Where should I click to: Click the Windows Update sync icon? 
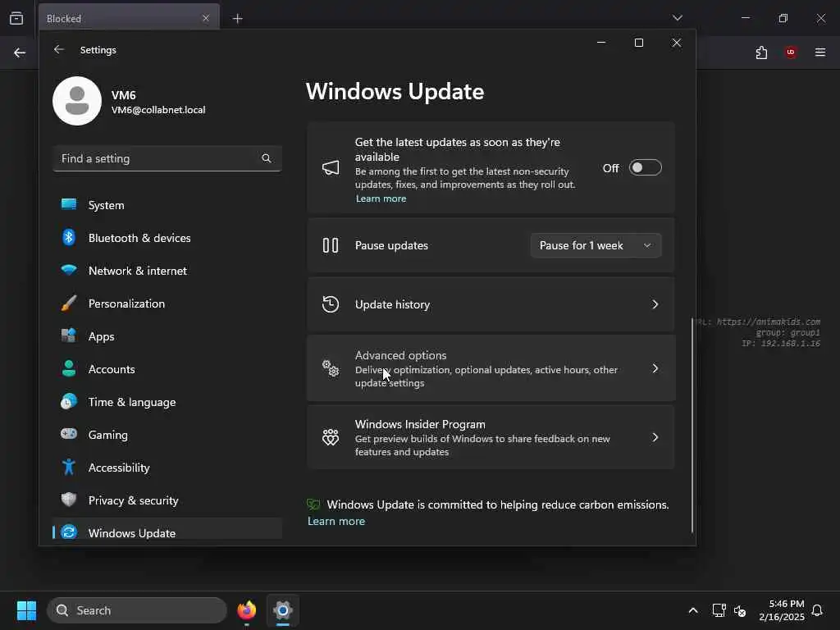[69, 532]
